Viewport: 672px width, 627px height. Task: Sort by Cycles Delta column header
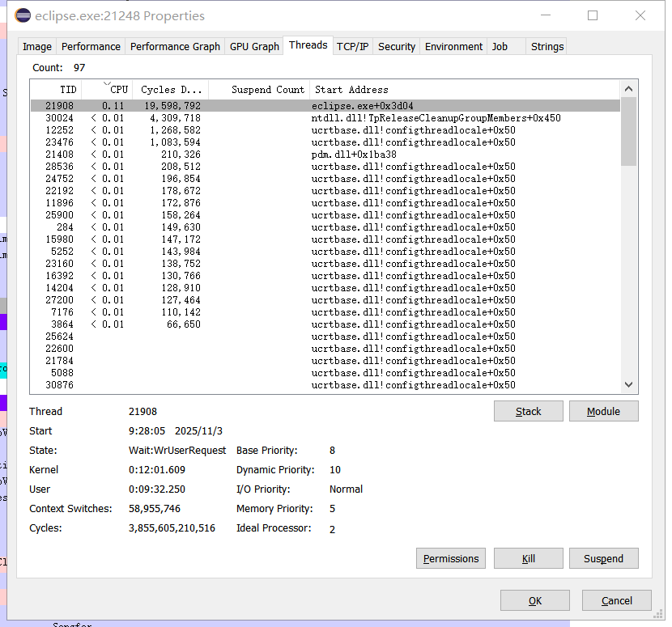[x=171, y=90]
